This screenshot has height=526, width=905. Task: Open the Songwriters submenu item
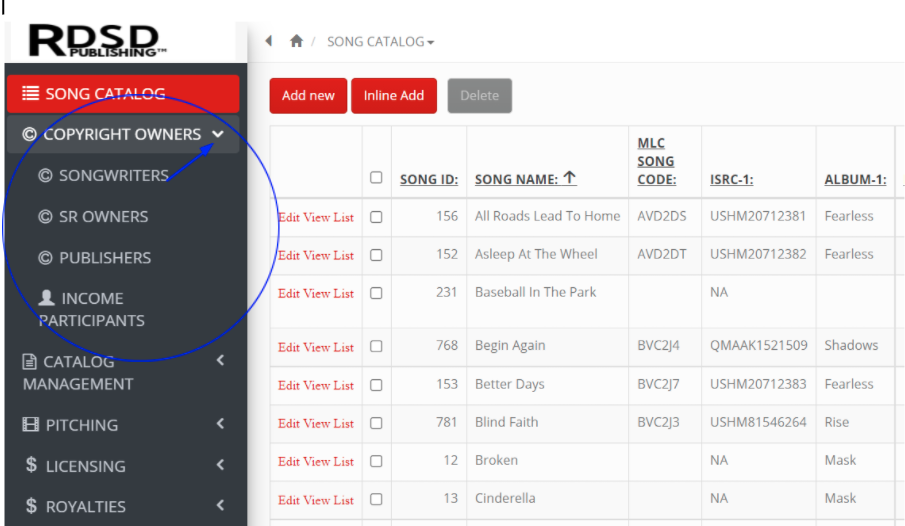[x=114, y=176]
